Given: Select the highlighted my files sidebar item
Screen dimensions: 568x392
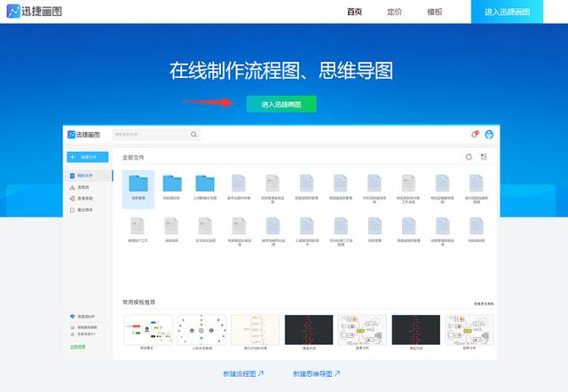Looking at the screenshot, I should click(x=89, y=176).
